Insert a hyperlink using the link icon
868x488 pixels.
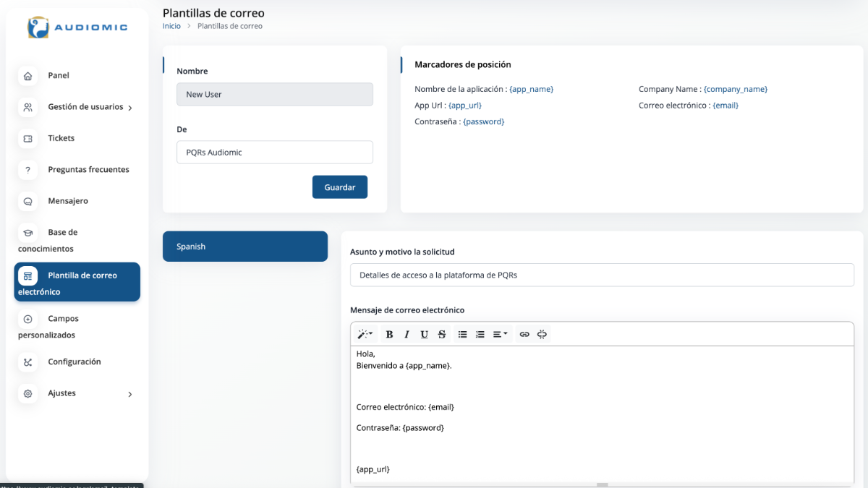tap(524, 334)
